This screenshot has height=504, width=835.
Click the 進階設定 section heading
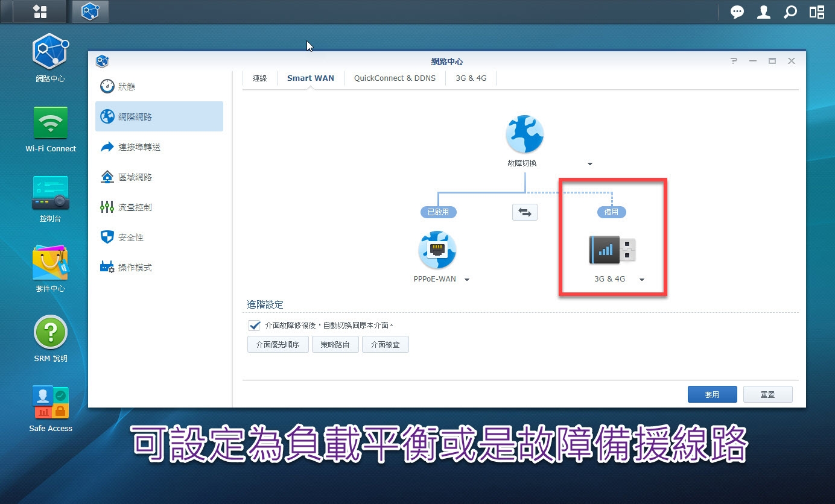(x=265, y=304)
